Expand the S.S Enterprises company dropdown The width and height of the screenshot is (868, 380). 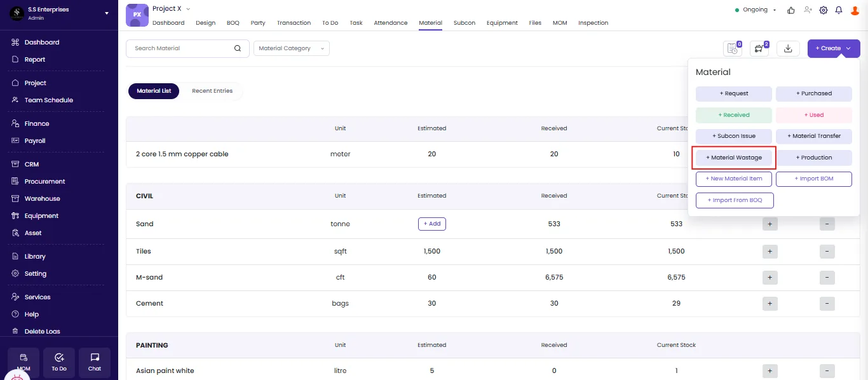click(x=106, y=13)
